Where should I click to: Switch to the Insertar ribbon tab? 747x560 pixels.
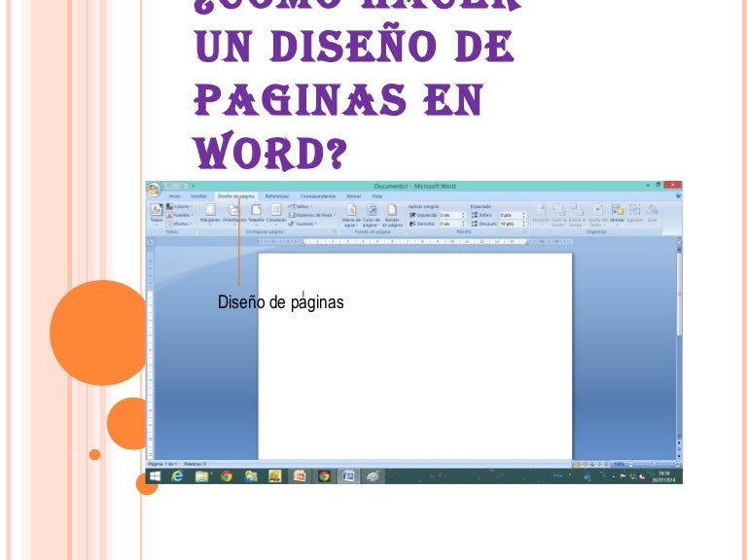[x=198, y=196]
